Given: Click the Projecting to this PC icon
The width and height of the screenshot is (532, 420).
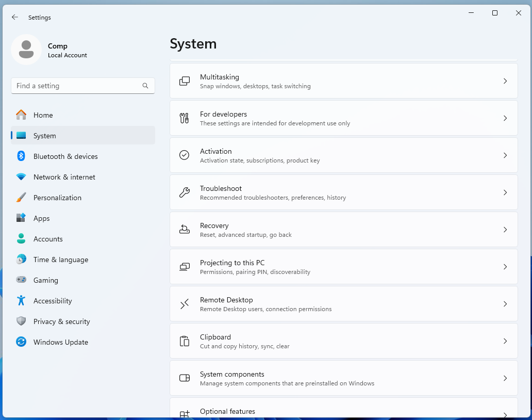Looking at the screenshot, I should coord(184,267).
